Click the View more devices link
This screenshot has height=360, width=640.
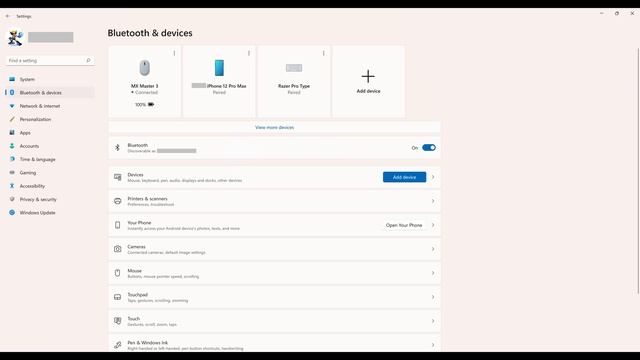[274, 127]
